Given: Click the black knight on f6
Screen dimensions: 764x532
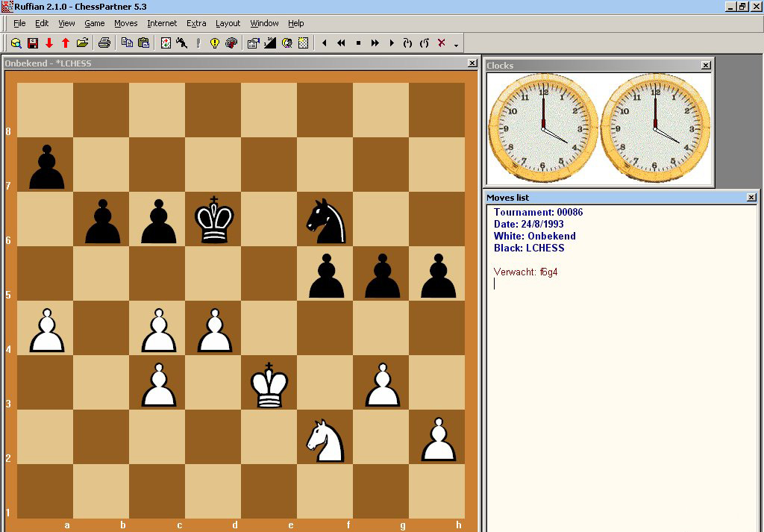Looking at the screenshot, I should 325,219.
